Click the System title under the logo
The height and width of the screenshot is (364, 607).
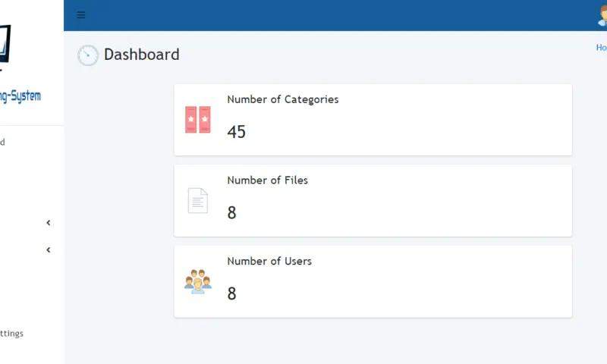(x=20, y=96)
